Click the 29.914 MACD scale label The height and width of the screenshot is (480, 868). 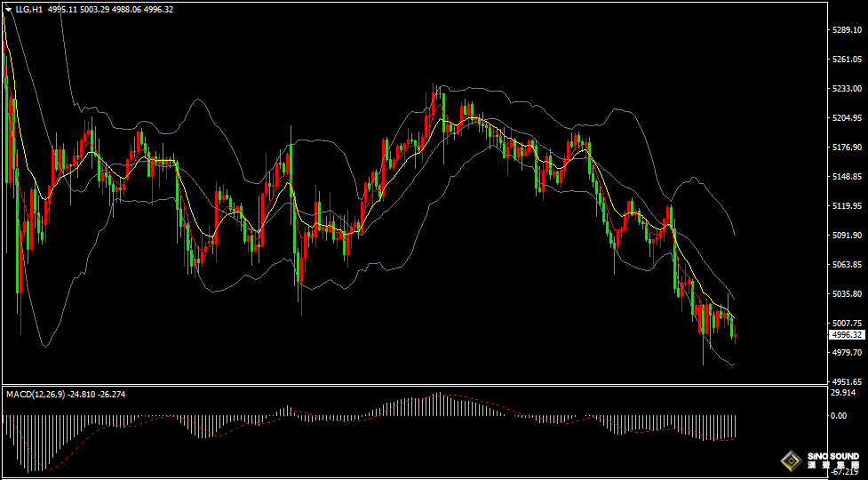pos(842,392)
